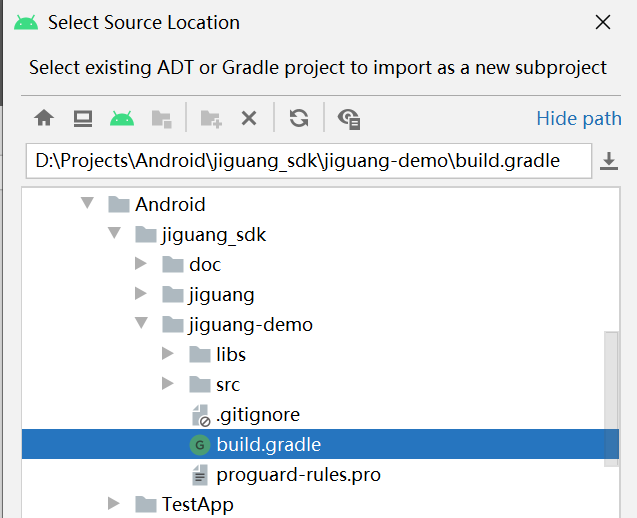The image size is (637, 518).
Task: Collapse the jiguang_sdk folder
Action: pyautogui.click(x=114, y=235)
